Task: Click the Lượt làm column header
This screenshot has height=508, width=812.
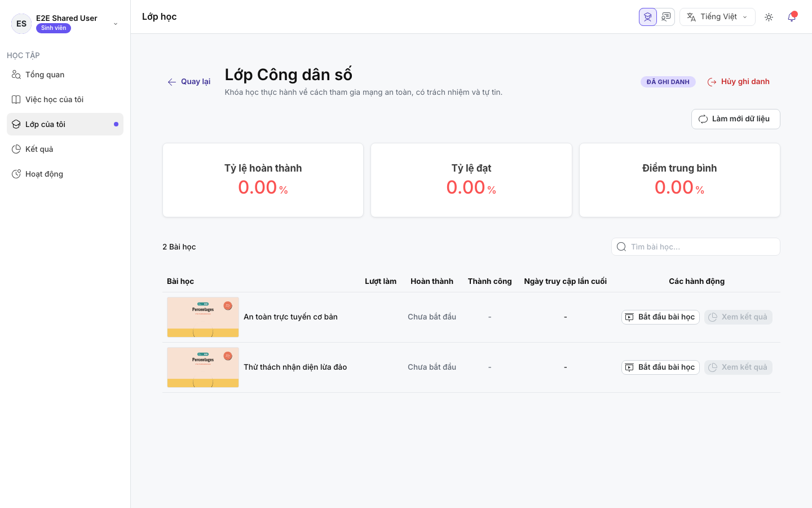Action: pyautogui.click(x=381, y=281)
